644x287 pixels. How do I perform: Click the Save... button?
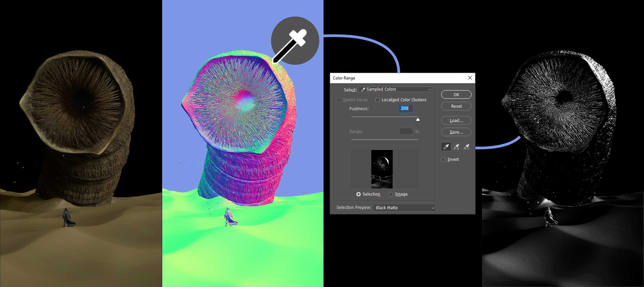point(456,132)
